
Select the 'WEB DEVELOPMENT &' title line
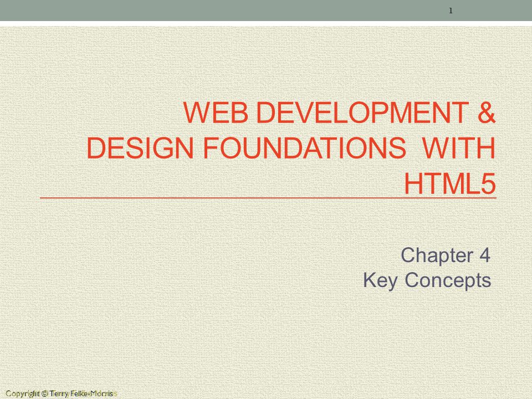pos(340,112)
